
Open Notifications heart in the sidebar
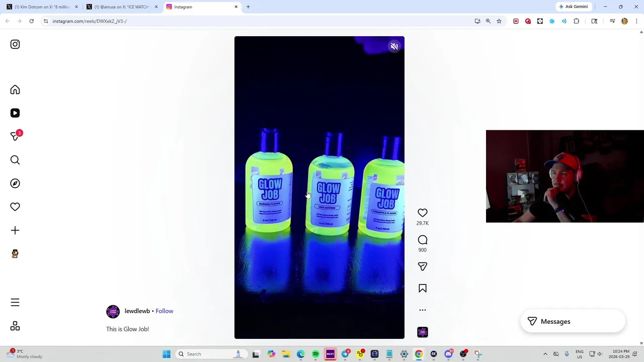(x=15, y=207)
